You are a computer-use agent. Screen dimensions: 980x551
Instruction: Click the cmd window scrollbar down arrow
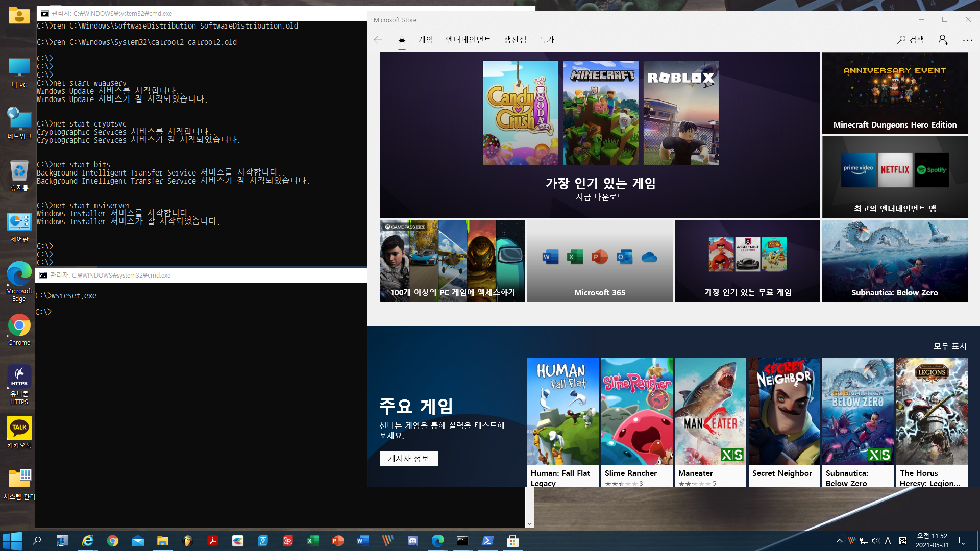coord(529,524)
